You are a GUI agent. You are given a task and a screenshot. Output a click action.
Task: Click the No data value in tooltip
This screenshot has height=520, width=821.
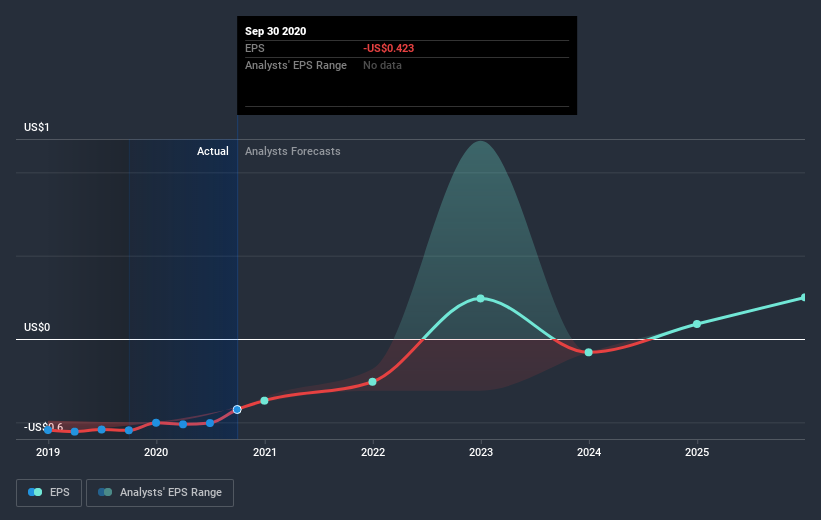coord(382,65)
